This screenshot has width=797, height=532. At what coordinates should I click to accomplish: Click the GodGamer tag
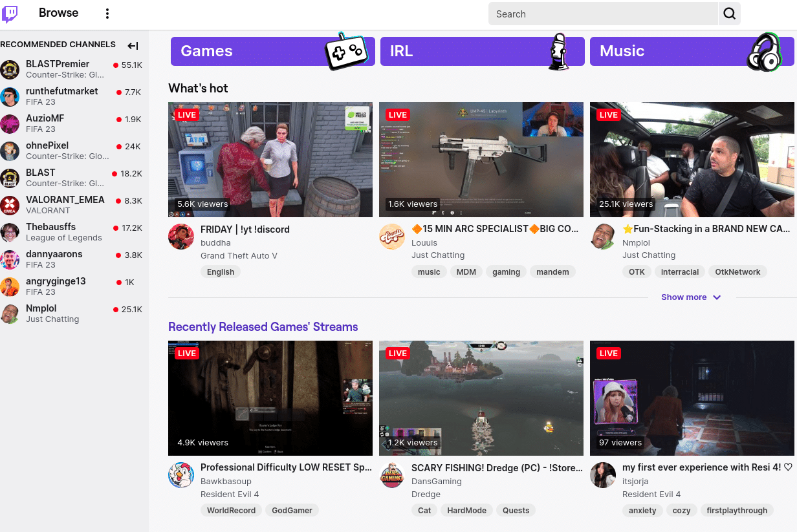[x=292, y=511]
